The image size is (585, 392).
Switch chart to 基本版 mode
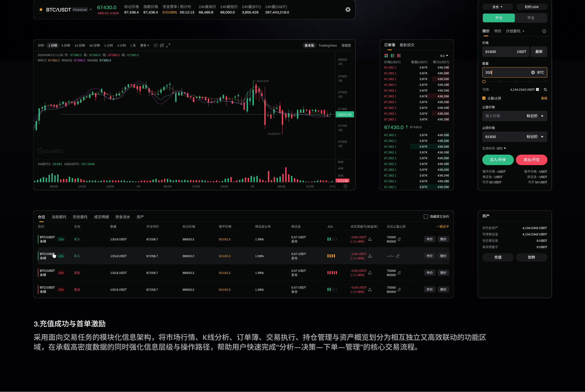309,45
